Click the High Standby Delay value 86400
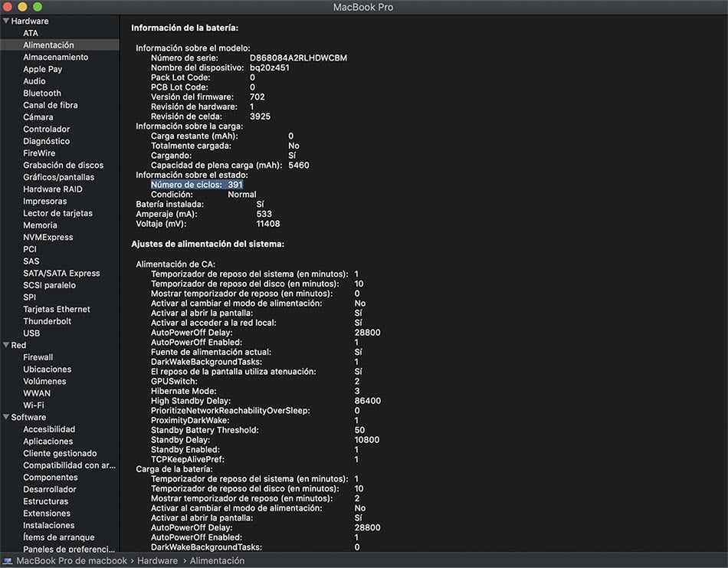Viewport: 728px width, 568px height. pos(367,401)
